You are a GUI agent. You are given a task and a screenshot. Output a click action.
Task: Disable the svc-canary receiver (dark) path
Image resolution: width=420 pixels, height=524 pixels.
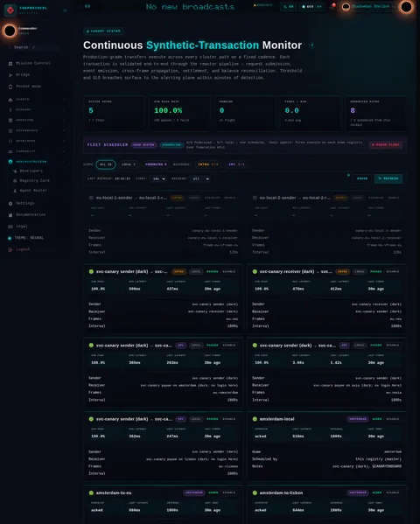pos(393,272)
